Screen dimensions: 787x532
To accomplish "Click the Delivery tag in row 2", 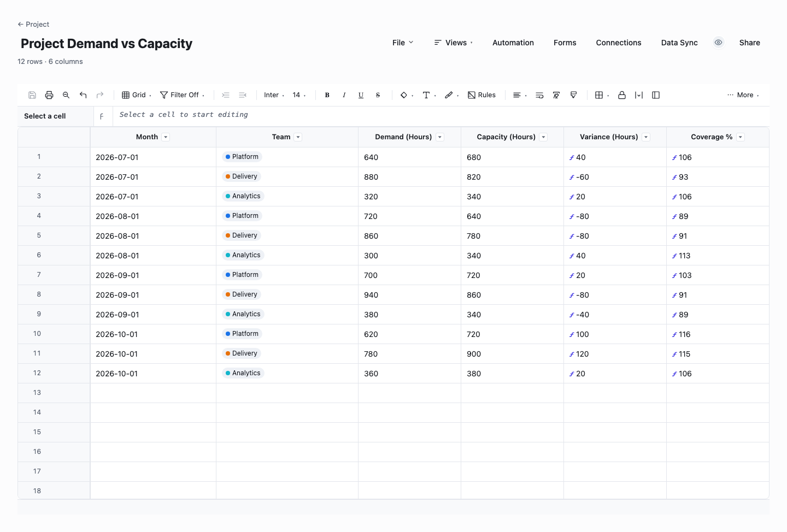I will (x=242, y=176).
